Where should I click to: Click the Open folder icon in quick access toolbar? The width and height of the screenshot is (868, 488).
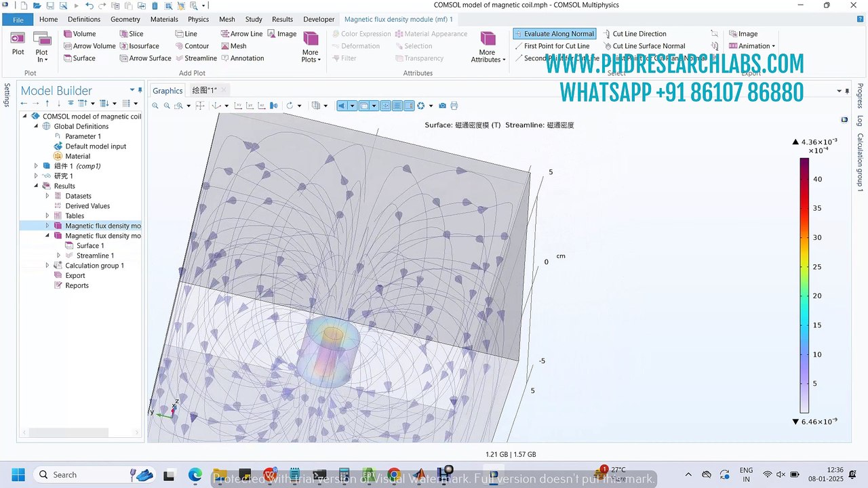(37, 5)
